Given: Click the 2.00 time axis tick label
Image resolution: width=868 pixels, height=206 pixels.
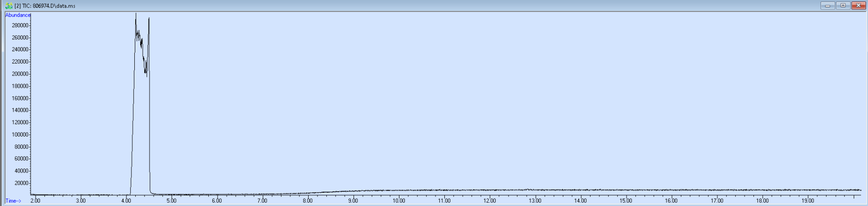Looking at the screenshot, I should (x=36, y=201).
